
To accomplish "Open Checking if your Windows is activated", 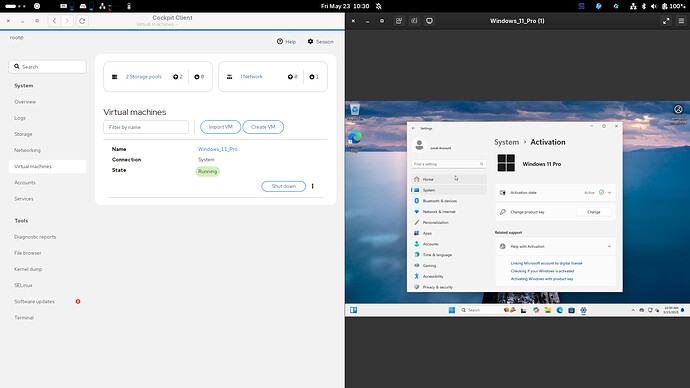I will click(542, 271).
